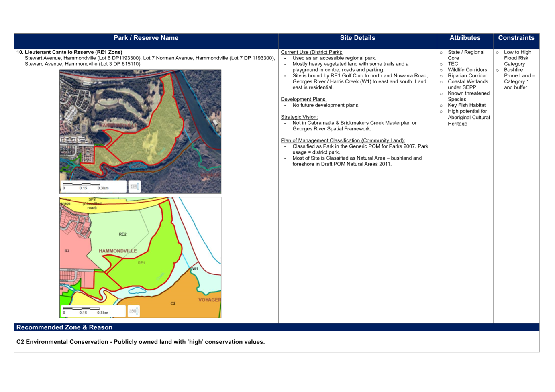The height and width of the screenshot is (392, 555).
Task: Open the colored zoning map image
Action: [x=140, y=257]
